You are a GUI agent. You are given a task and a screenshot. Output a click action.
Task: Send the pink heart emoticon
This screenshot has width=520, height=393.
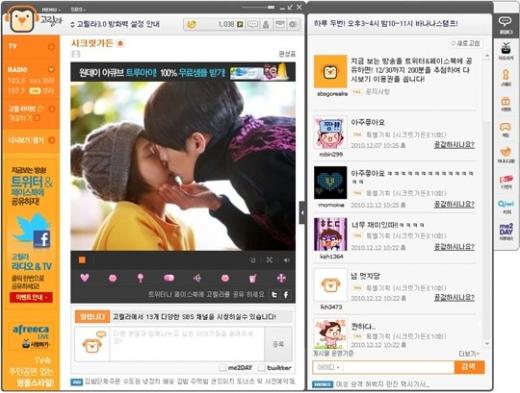coord(85,278)
